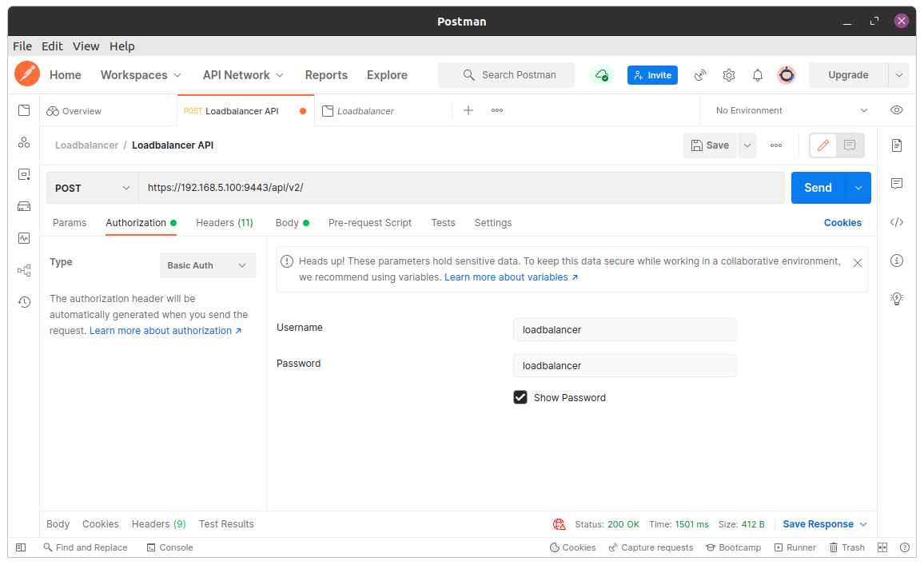The width and height of the screenshot is (924, 565).
Task: Open Environments sidebar icon
Action: click(24, 174)
